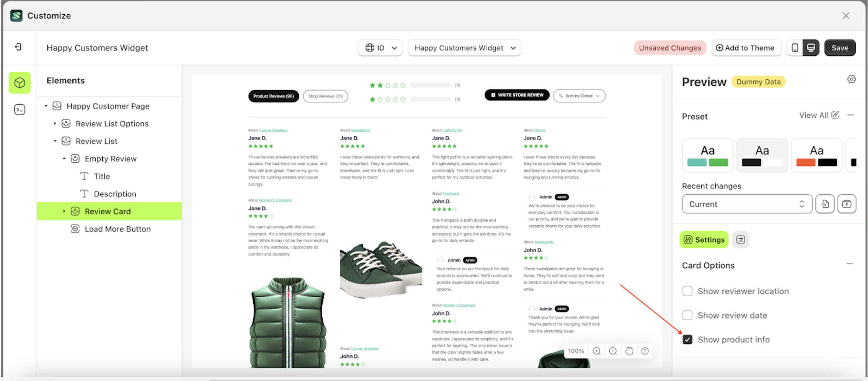Activate the hand pan tool
The image size is (868, 381).
coord(629,351)
